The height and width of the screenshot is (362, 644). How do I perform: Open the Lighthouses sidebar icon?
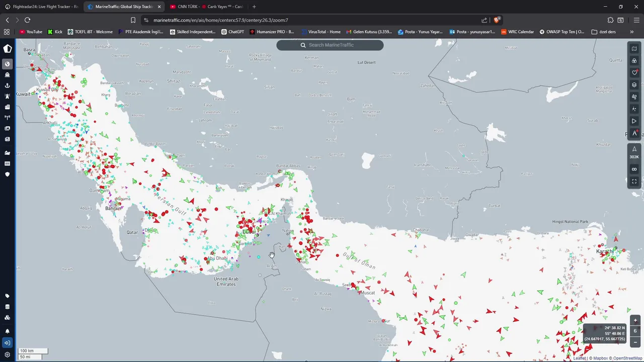coord(7,96)
